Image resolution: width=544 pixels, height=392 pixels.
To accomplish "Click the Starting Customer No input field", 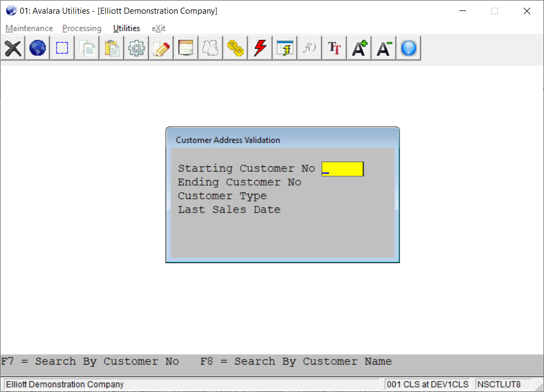I will (x=342, y=169).
